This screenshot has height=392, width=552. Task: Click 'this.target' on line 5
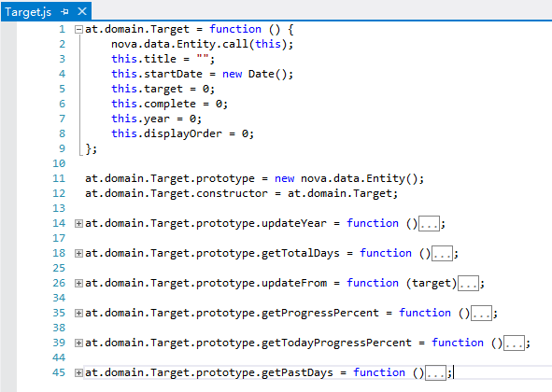click(x=148, y=89)
